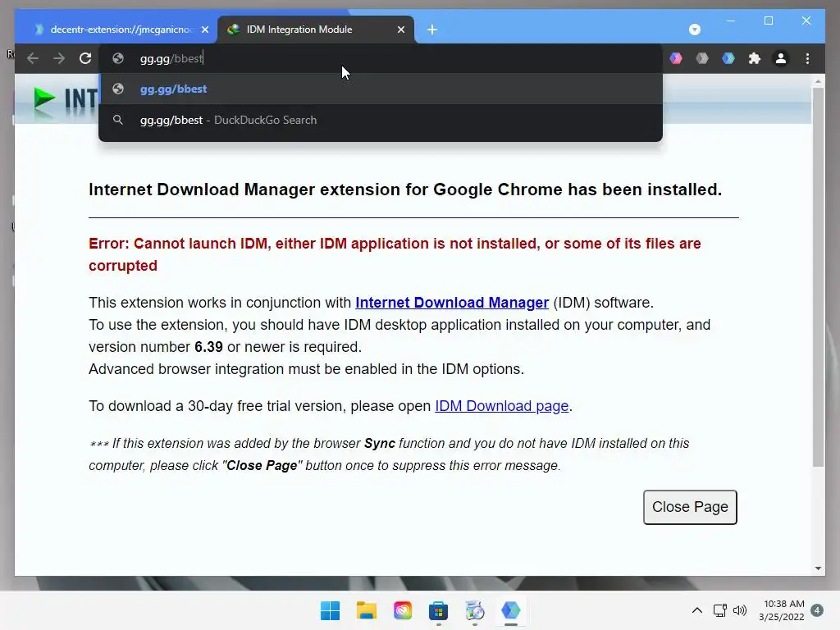Open the IDM Download page link
The image size is (840, 630).
tap(501, 406)
